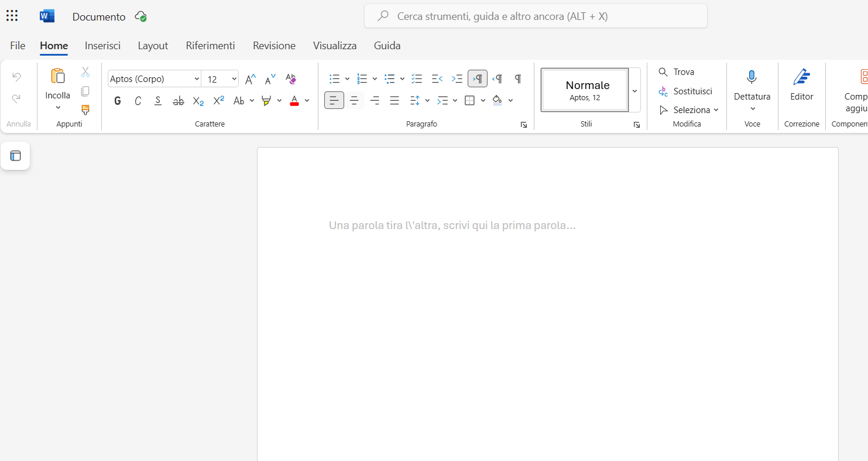Image resolution: width=868 pixels, height=461 pixels.
Task: Apply the red font color swatch
Action: (x=294, y=101)
